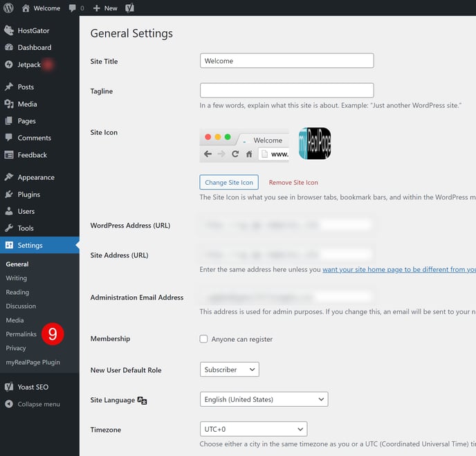Click the myRealPage site icon preview

click(x=315, y=143)
